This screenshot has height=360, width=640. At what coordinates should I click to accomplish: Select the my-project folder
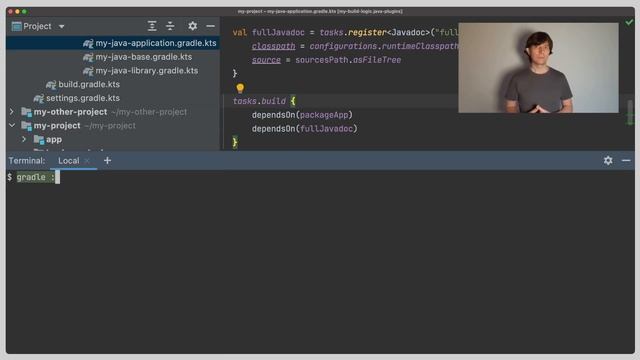[x=57, y=126]
